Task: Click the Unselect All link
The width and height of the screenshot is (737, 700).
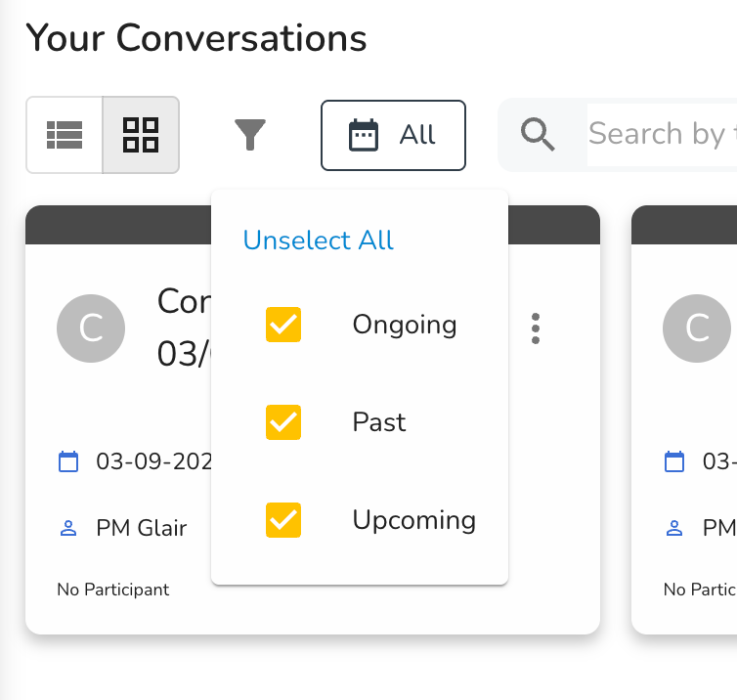Action: coord(319,241)
